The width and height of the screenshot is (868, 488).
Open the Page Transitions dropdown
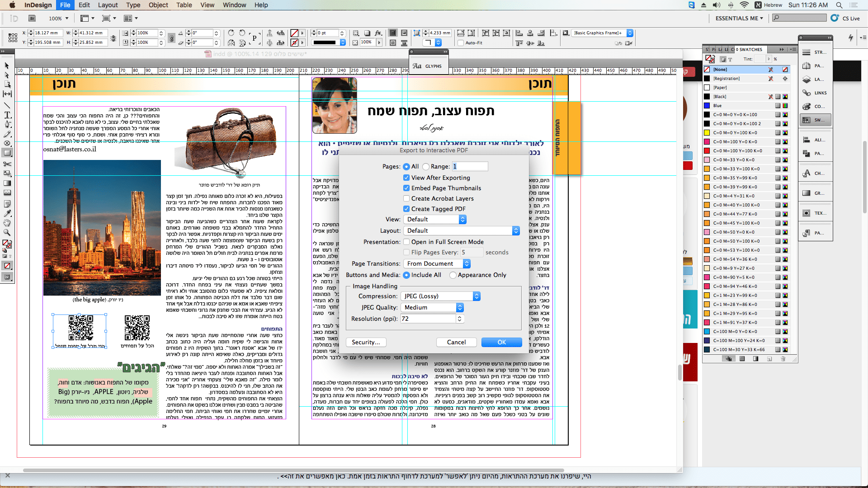[437, 263]
